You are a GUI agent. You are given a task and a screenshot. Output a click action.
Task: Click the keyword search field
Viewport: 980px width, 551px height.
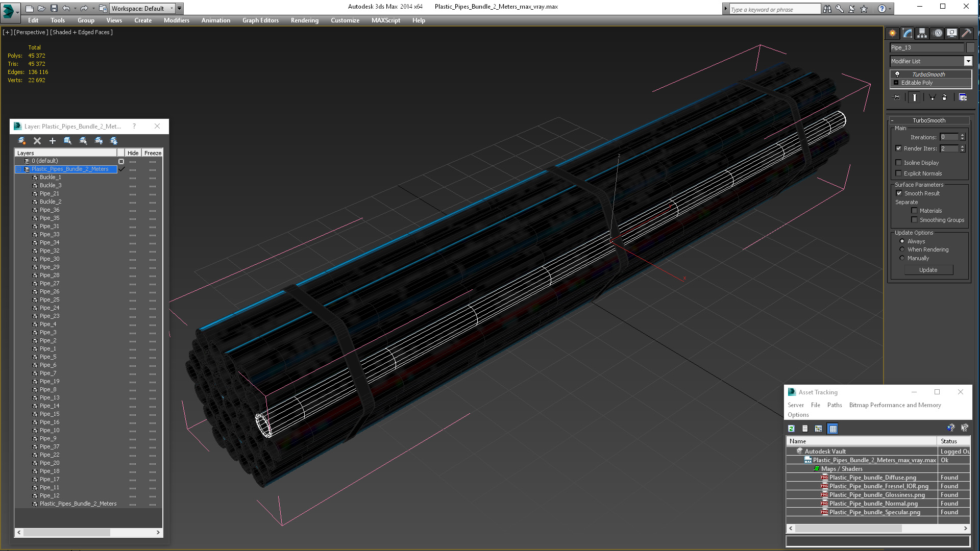coord(775,9)
